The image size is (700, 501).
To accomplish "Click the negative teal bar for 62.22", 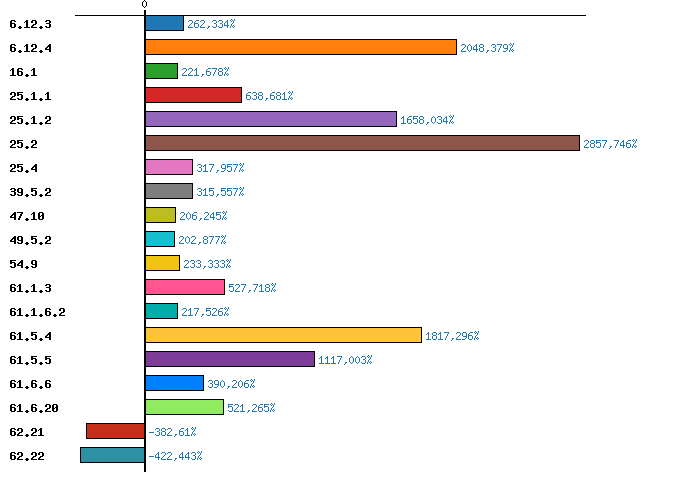I will click(112, 455).
